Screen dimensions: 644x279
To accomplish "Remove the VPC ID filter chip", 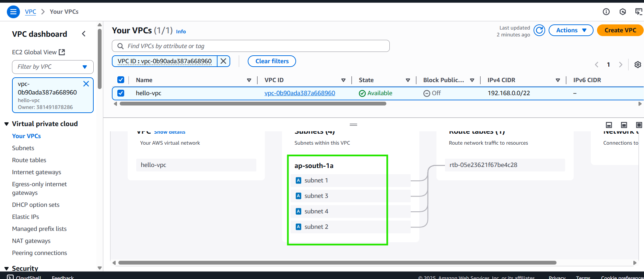I will (223, 61).
